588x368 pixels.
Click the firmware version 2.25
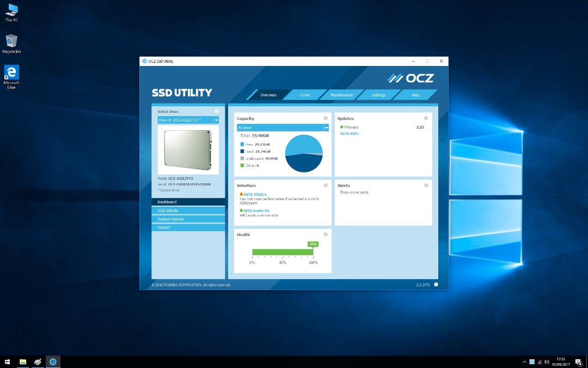click(x=420, y=127)
